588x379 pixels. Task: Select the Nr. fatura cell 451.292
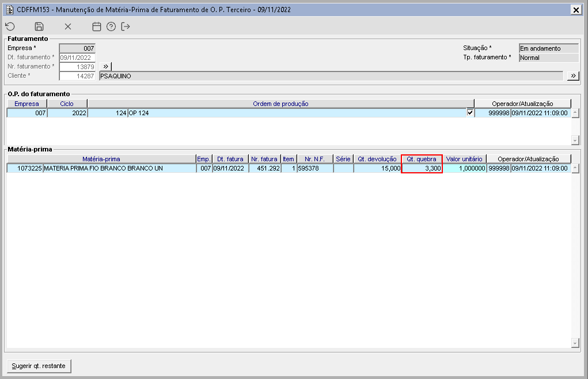(x=265, y=168)
